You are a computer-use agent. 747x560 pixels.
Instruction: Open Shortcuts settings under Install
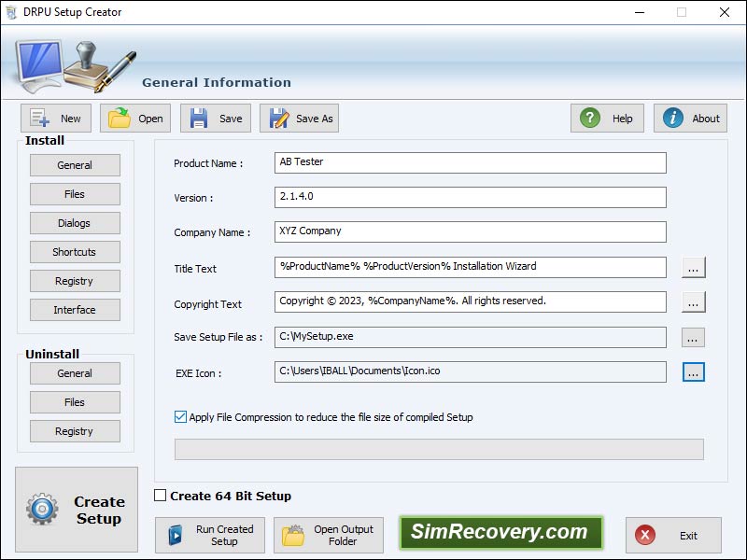pyautogui.click(x=75, y=251)
